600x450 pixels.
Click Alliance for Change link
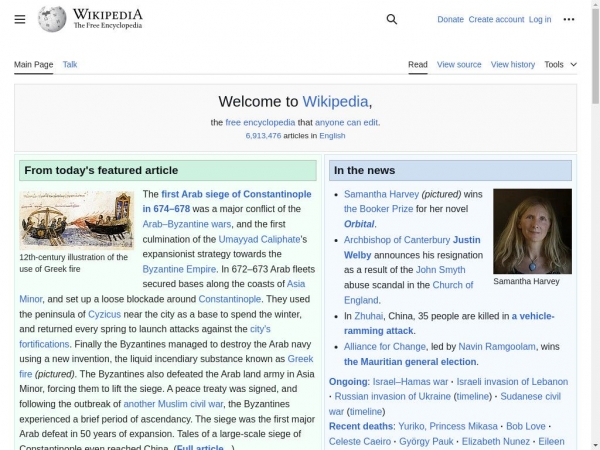point(385,346)
